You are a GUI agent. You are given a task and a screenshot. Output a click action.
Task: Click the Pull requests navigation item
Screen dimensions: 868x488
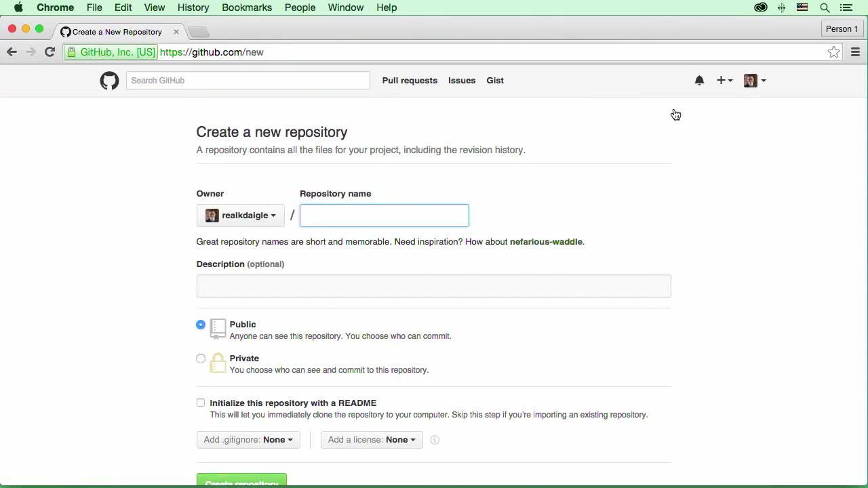pyautogui.click(x=410, y=81)
